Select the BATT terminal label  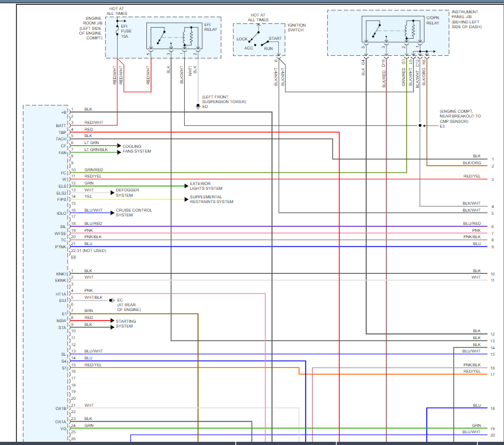[61, 125]
